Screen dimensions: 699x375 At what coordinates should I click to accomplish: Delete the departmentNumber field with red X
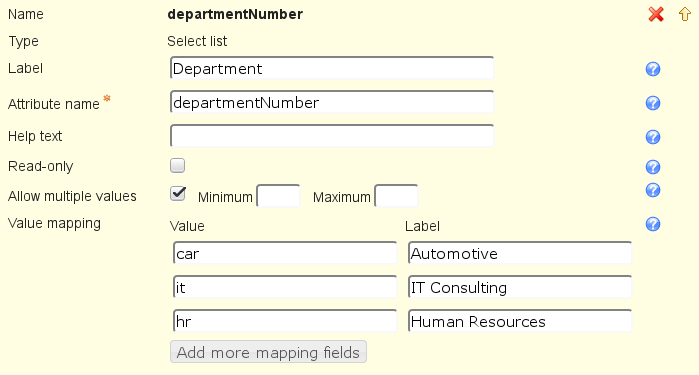[x=656, y=14]
